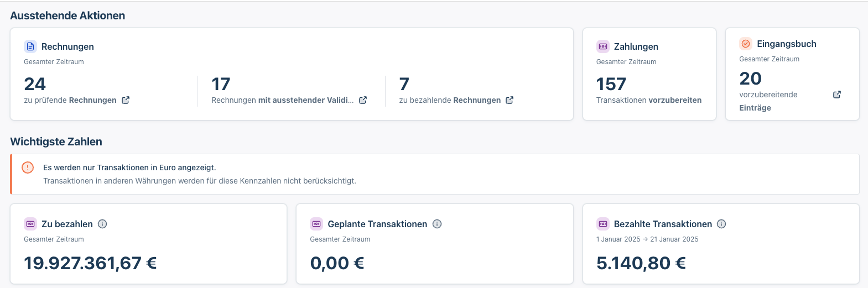Open external link next to zu prüfende Rechnungen

[x=126, y=100]
